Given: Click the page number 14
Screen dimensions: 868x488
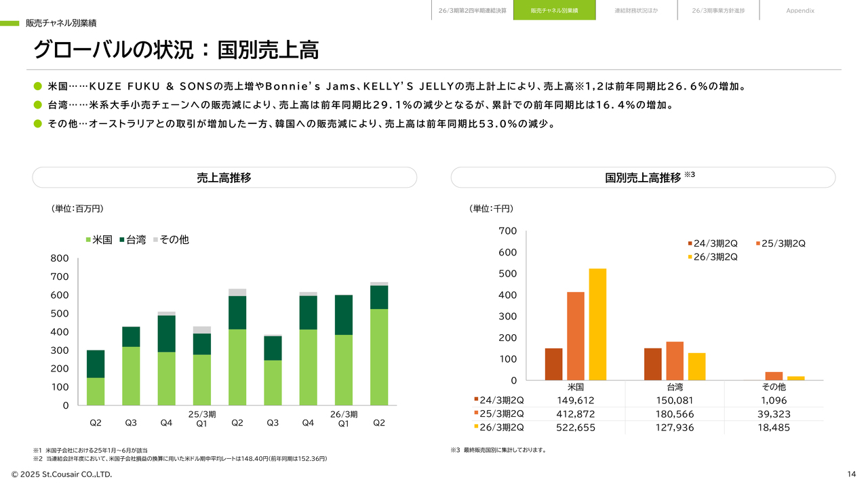Looking at the screenshot, I should [852, 474].
